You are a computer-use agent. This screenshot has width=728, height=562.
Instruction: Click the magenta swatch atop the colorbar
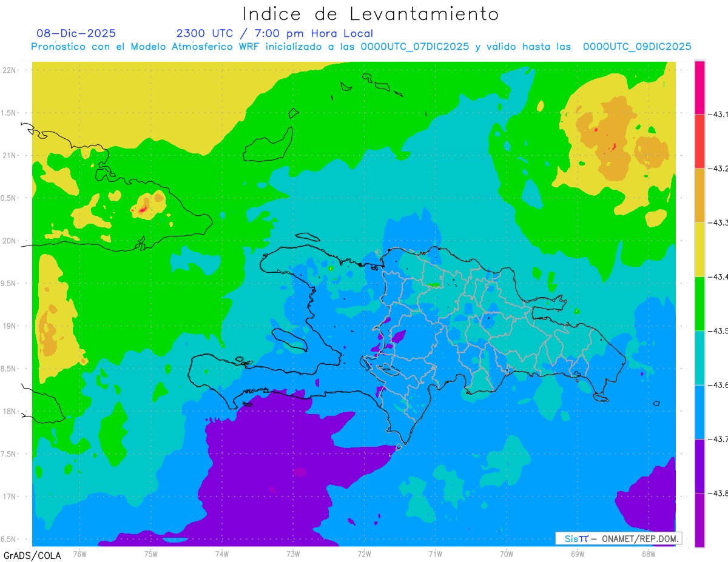point(699,87)
